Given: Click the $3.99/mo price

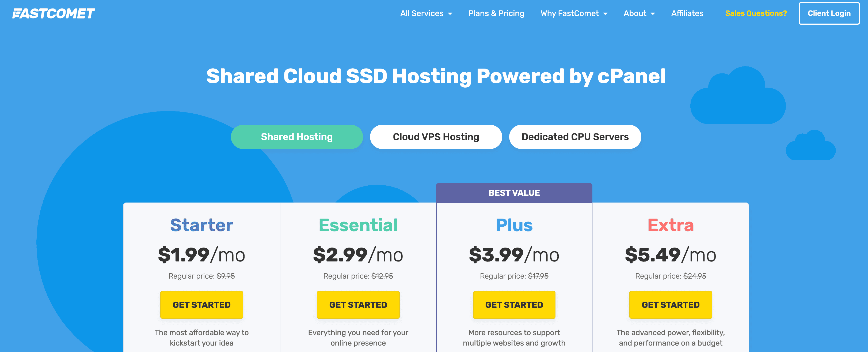Looking at the screenshot, I should click(514, 255).
